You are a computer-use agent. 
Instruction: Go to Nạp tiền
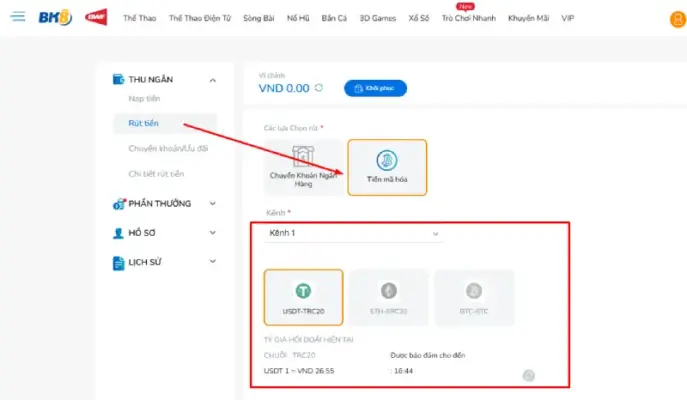(x=144, y=99)
